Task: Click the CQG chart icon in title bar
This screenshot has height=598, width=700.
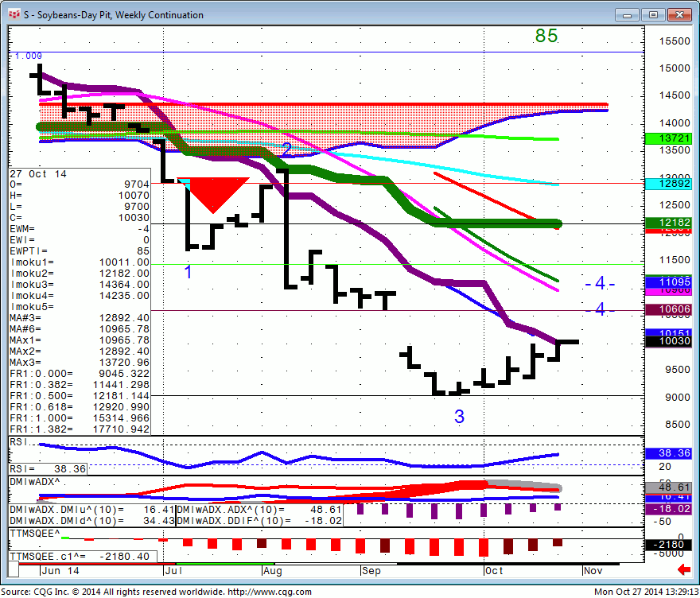Action: pos(14,14)
